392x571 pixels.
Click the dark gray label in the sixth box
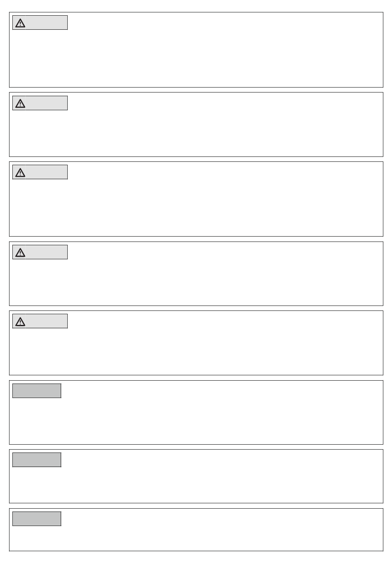[x=37, y=391]
